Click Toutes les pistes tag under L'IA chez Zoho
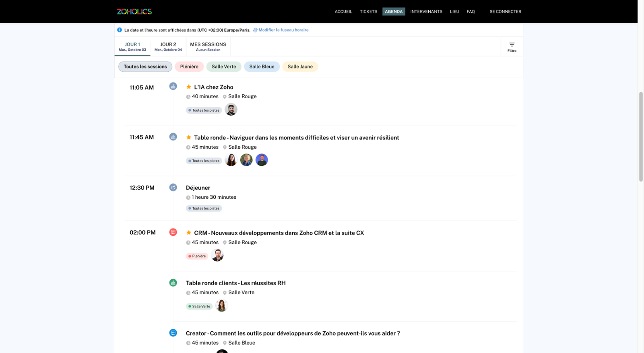This screenshot has width=644, height=353. pos(204,110)
